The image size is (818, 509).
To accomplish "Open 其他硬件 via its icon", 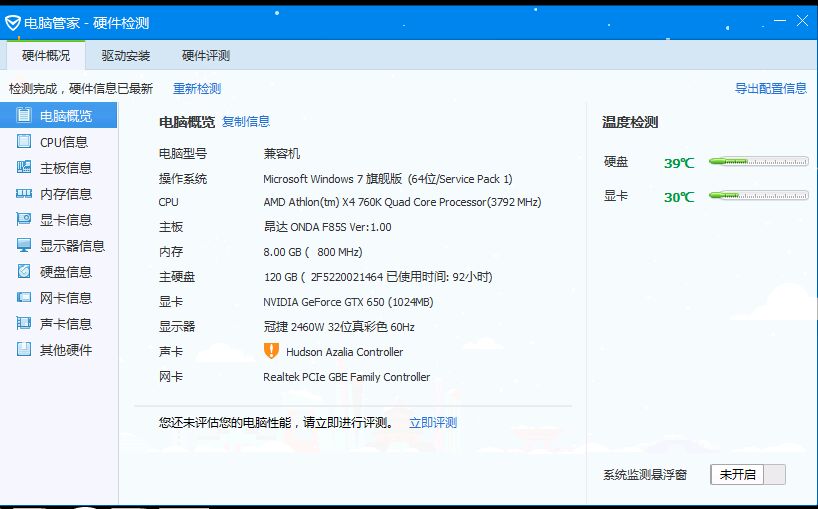I will (23, 349).
